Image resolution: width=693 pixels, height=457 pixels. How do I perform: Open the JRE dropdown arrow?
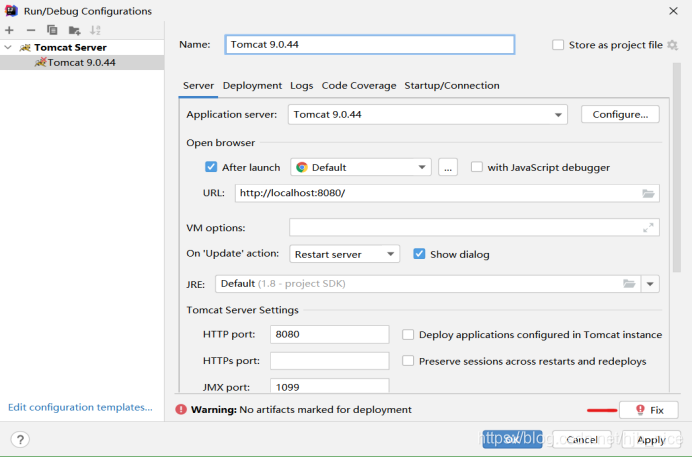coord(650,284)
